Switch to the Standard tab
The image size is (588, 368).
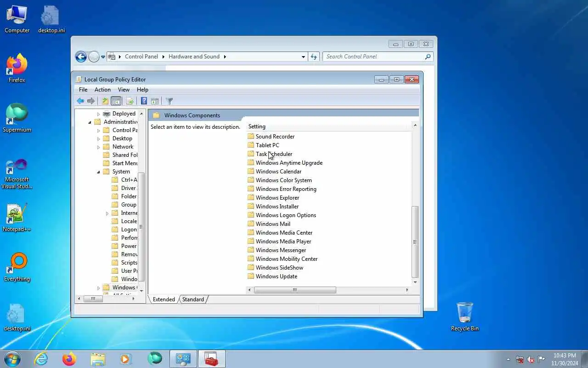point(193,299)
